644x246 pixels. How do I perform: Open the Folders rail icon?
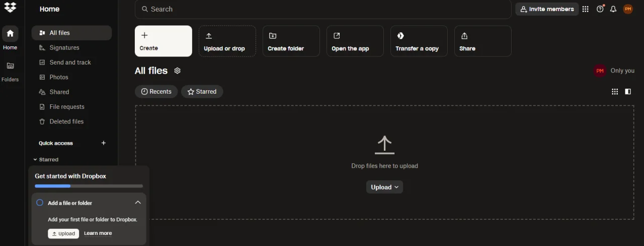[10, 66]
